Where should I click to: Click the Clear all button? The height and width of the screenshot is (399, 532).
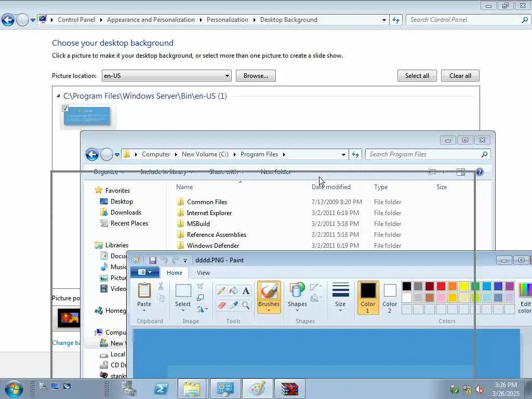coord(460,76)
